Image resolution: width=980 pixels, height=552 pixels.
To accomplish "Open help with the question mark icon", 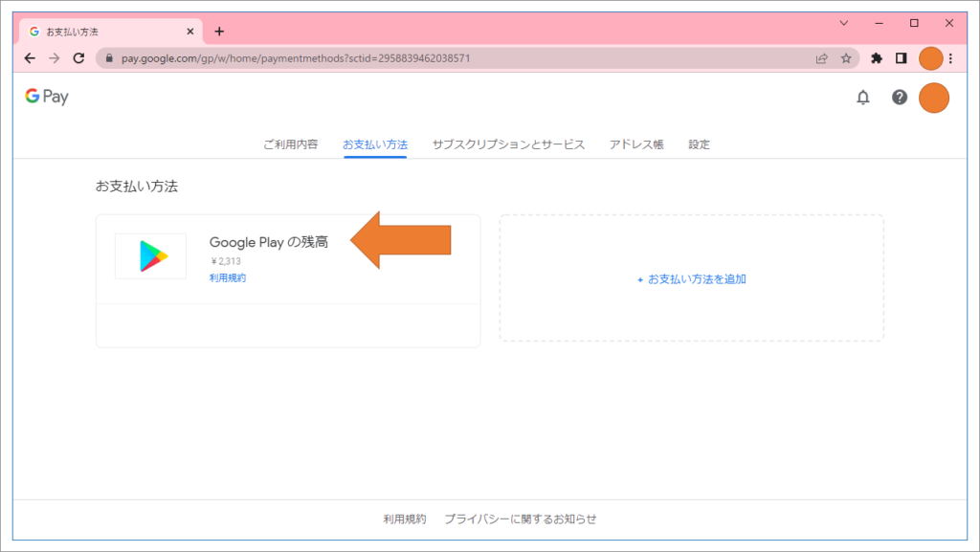I will tap(898, 97).
